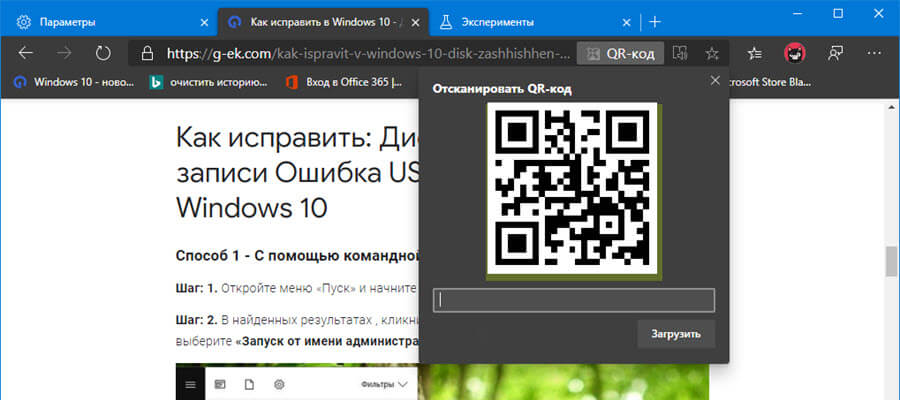Open the Вход в Office 365 bookmark
The height and width of the screenshot is (400, 900).
point(344,82)
